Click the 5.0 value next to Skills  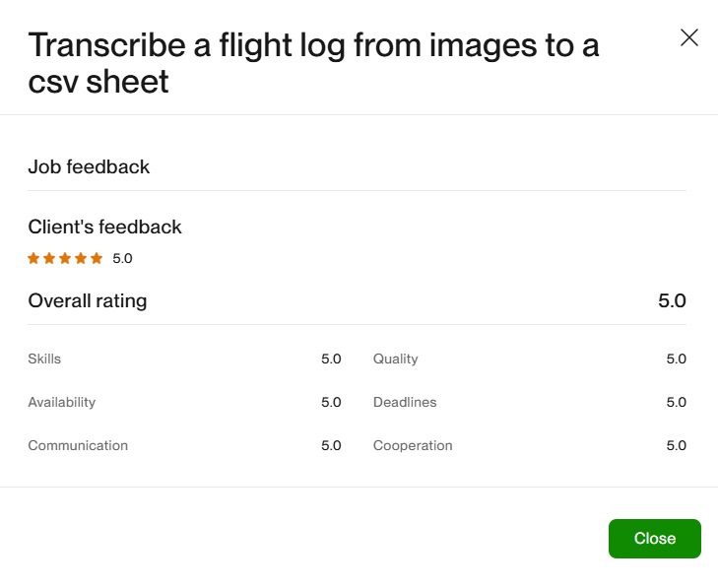[x=331, y=359]
